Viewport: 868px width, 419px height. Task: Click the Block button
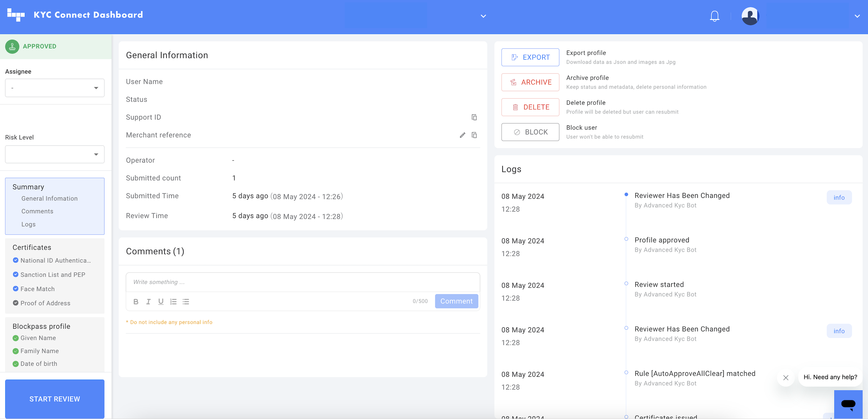click(x=530, y=132)
